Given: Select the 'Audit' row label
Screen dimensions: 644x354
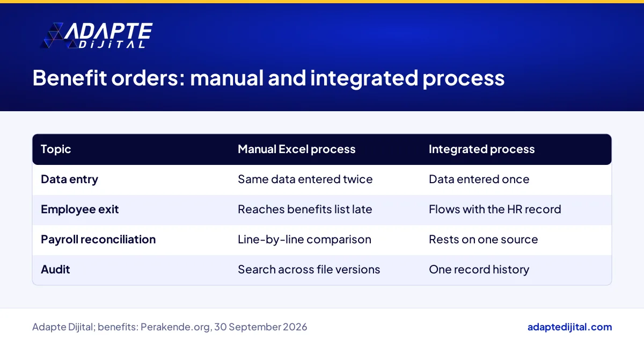Looking at the screenshot, I should (55, 270).
